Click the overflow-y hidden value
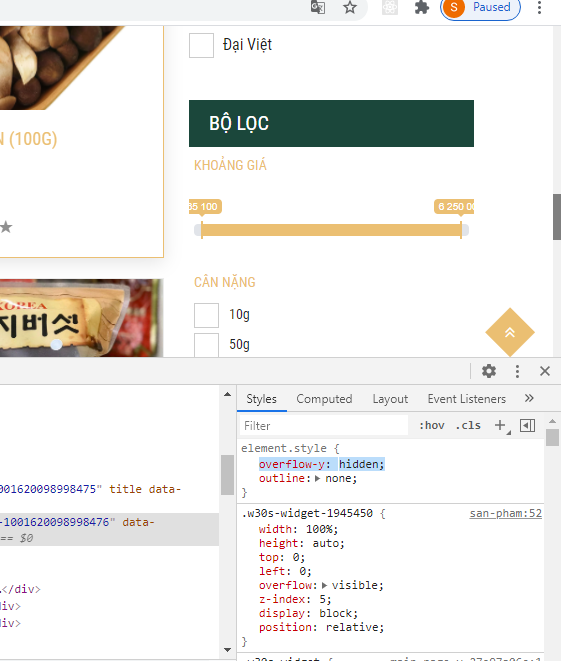561x661 pixels. [x=361, y=465]
